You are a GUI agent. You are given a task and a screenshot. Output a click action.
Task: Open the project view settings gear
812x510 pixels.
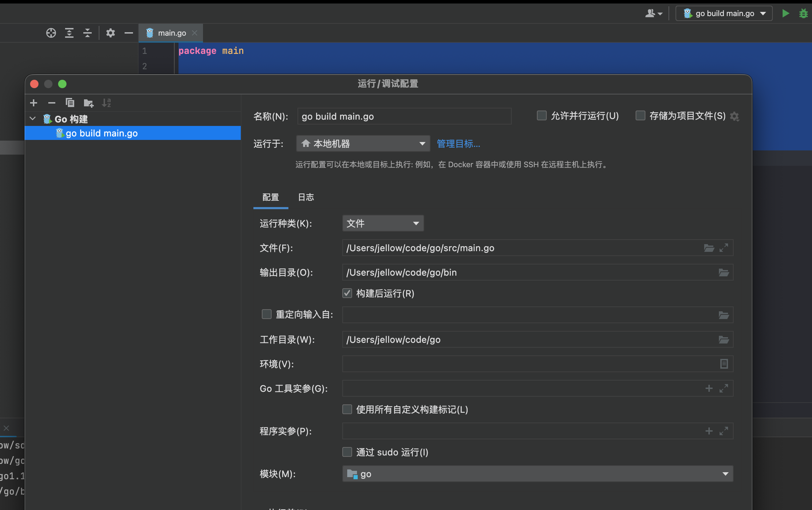click(x=111, y=33)
